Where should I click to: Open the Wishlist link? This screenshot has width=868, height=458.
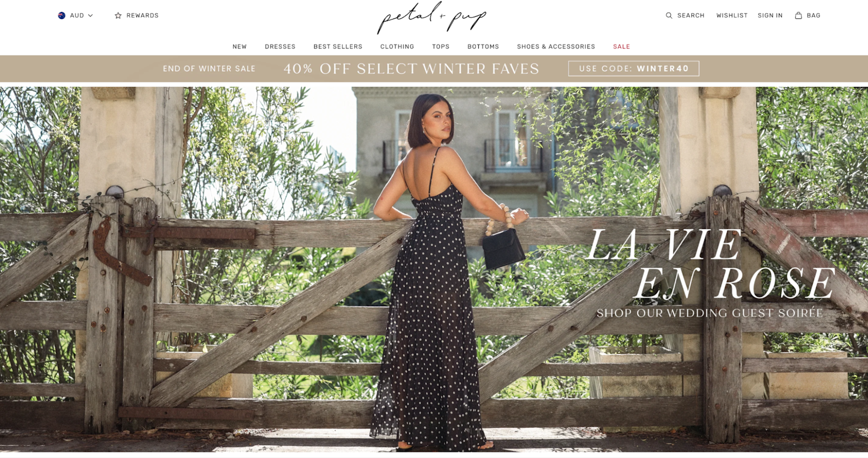click(x=732, y=15)
